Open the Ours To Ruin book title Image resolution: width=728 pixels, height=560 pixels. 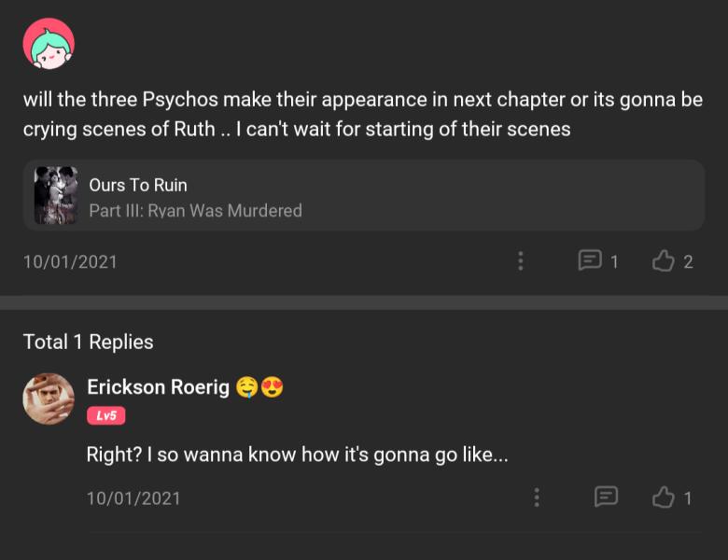(138, 185)
